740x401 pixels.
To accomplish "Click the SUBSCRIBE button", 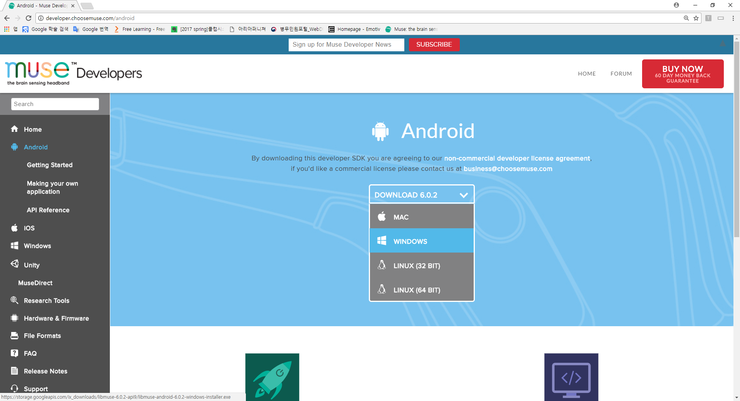I will pos(434,44).
